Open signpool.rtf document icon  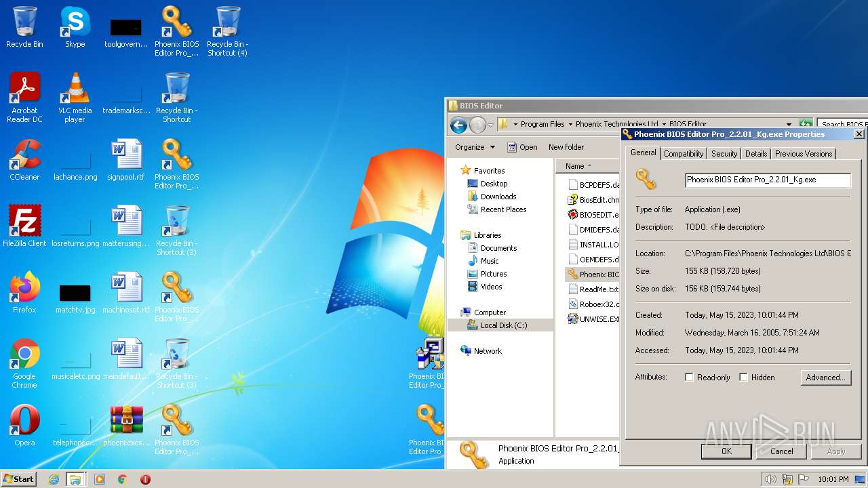coord(126,160)
